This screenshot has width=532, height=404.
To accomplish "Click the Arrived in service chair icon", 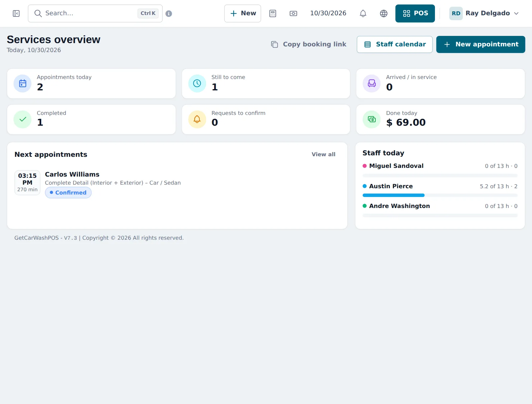I will [x=371, y=83].
